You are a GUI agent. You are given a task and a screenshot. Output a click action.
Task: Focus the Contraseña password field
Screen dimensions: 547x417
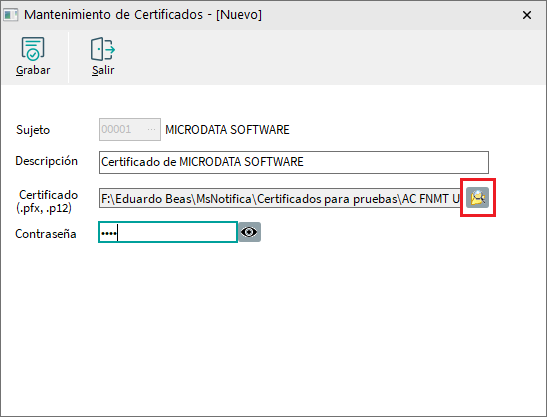tap(168, 232)
